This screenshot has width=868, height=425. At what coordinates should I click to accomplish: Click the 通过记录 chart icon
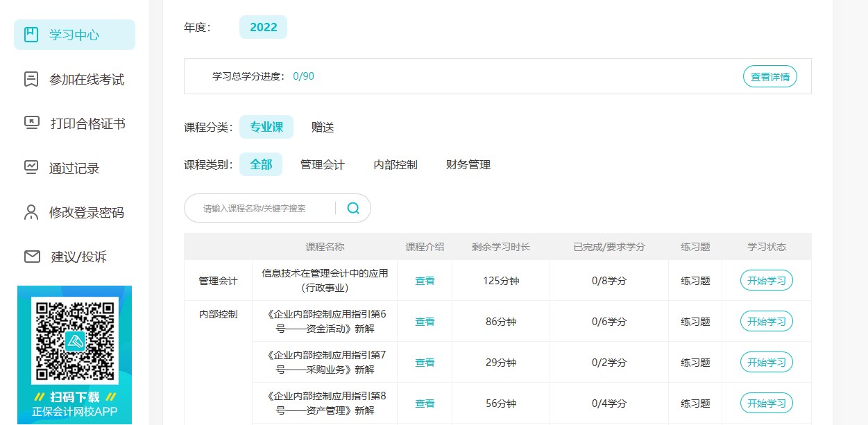pos(31,168)
